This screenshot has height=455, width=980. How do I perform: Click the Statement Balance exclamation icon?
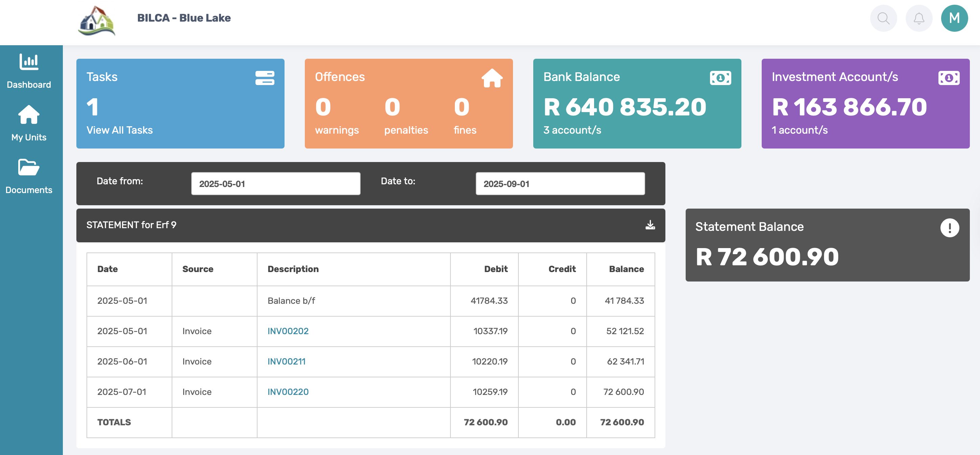click(949, 228)
